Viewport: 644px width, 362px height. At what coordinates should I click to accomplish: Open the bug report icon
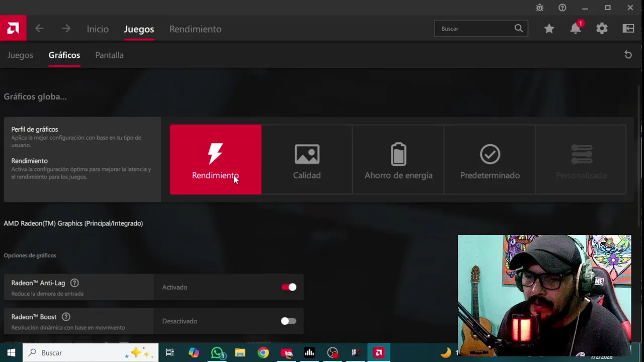point(539,8)
